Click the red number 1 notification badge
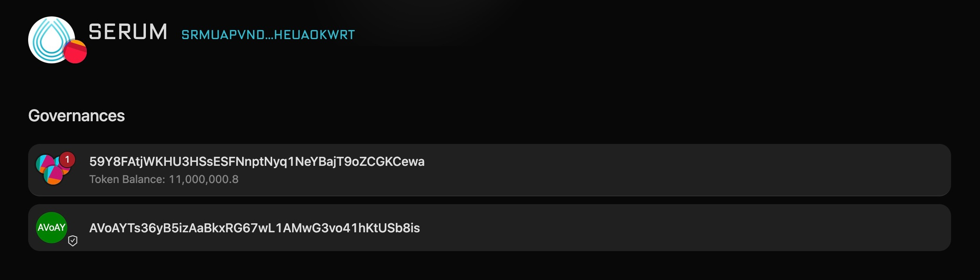980x280 pixels. pos(67,160)
